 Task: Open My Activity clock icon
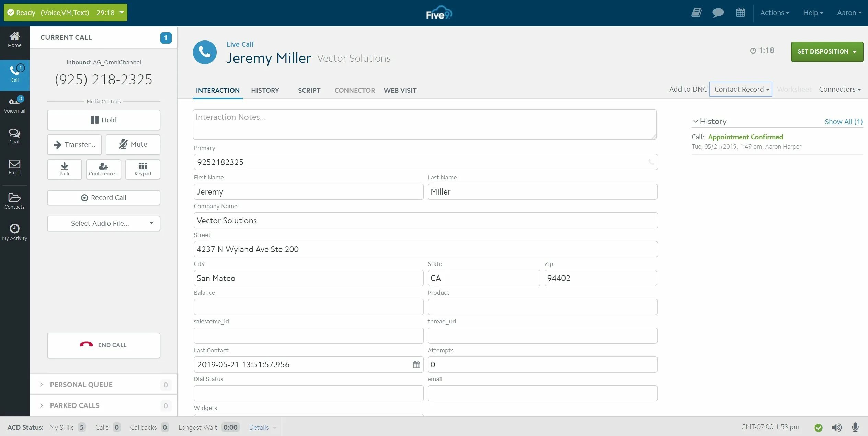click(14, 232)
